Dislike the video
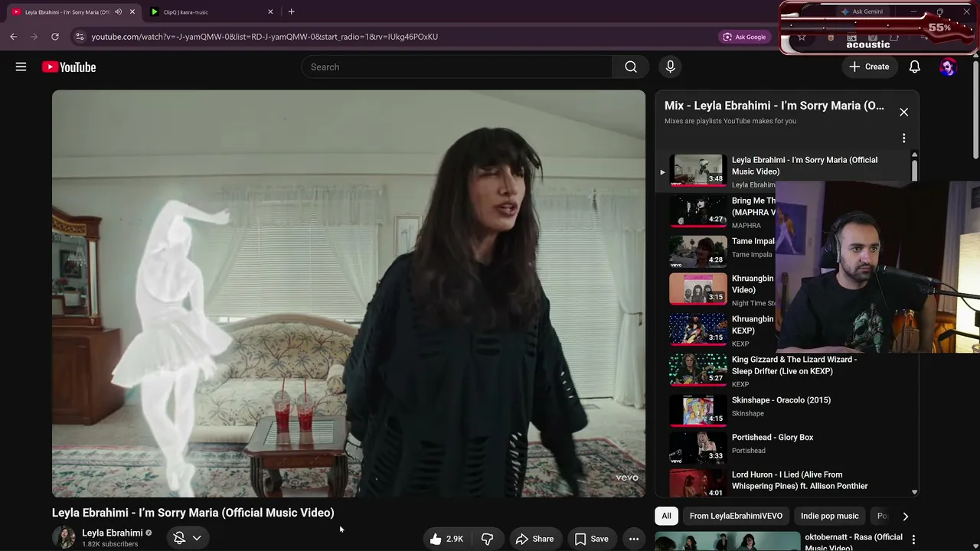 coord(487,539)
